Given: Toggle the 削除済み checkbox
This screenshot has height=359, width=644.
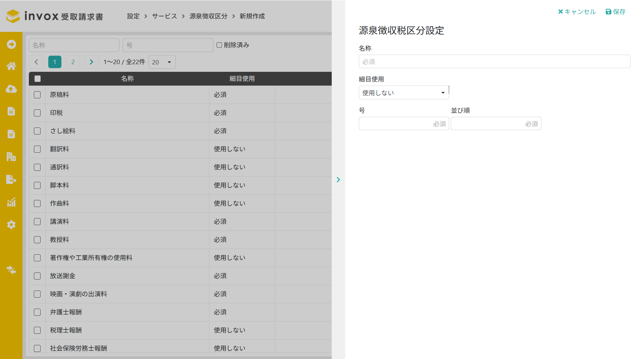Looking at the screenshot, I should (x=219, y=45).
